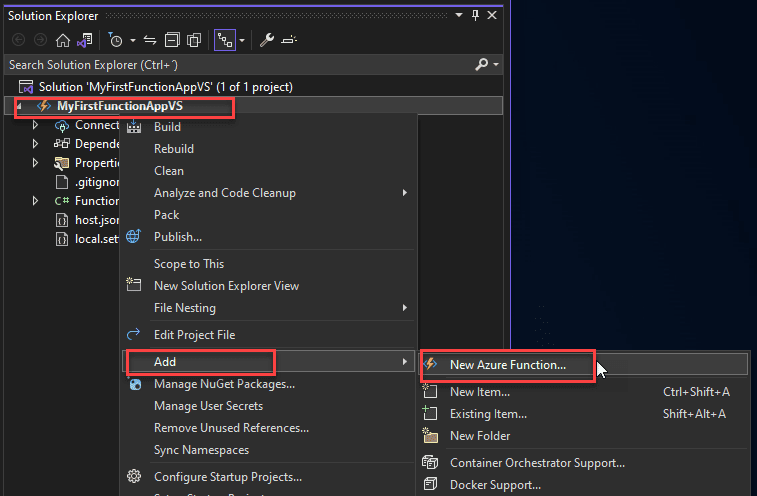
Task: Pin the Solution Explorer panel
Action: pos(475,15)
